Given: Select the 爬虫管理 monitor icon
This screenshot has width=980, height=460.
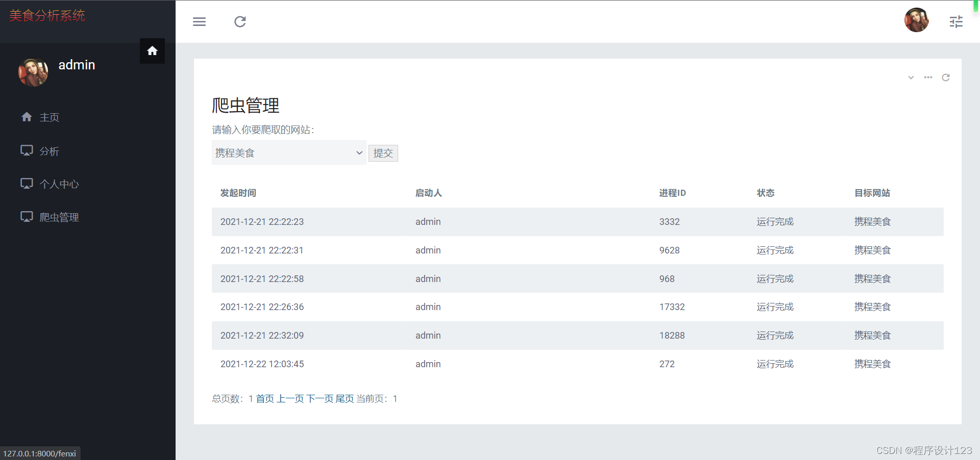Looking at the screenshot, I should 26,216.
